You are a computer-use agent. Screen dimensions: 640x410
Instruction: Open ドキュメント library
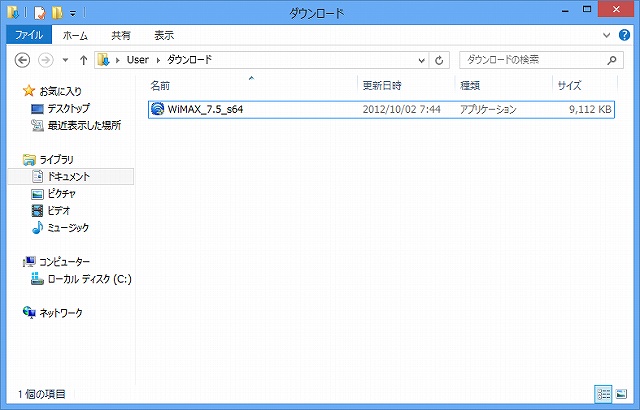click(x=69, y=176)
